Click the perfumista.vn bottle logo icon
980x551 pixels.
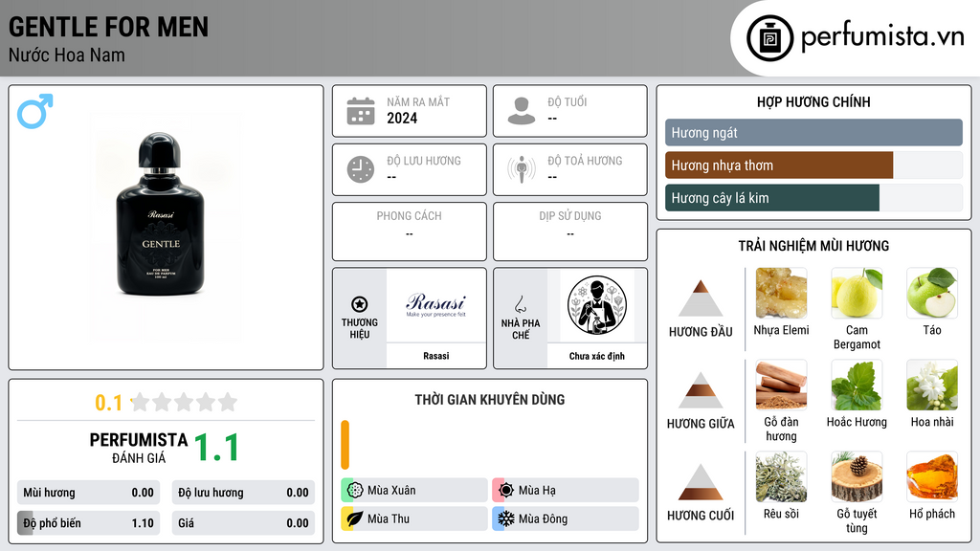769,38
